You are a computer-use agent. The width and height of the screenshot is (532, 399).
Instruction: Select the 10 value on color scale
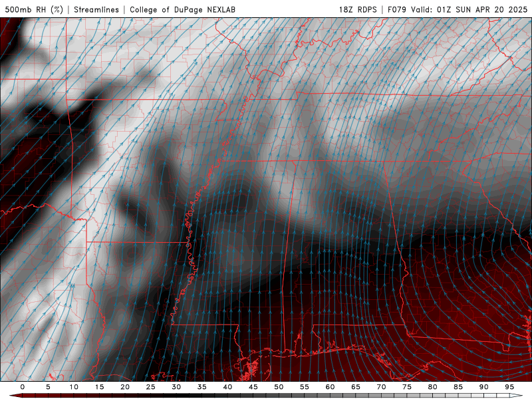(74, 387)
